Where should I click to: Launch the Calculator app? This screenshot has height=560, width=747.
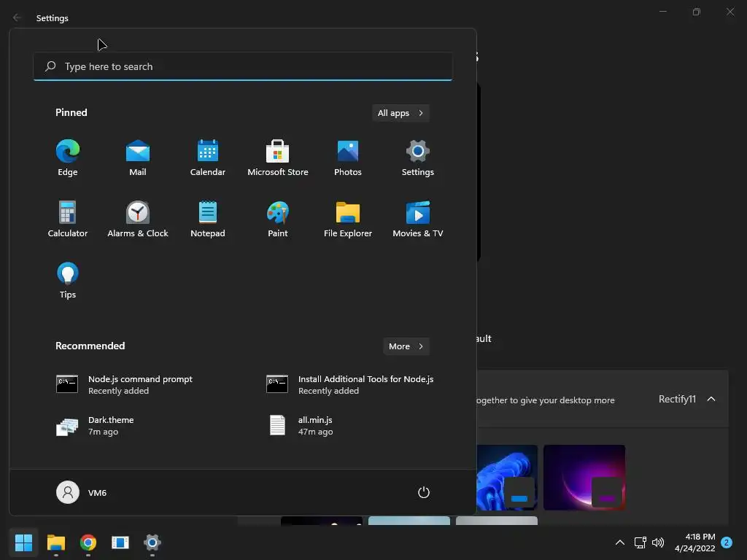point(68,219)
